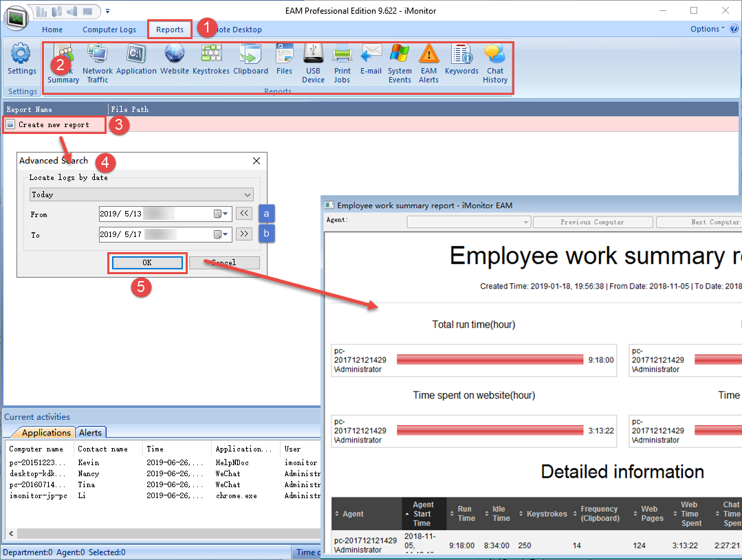The height and width of the screenshot is (560, 742).
Task: Open the USB Device report
Action: click(x=314, y=64)
